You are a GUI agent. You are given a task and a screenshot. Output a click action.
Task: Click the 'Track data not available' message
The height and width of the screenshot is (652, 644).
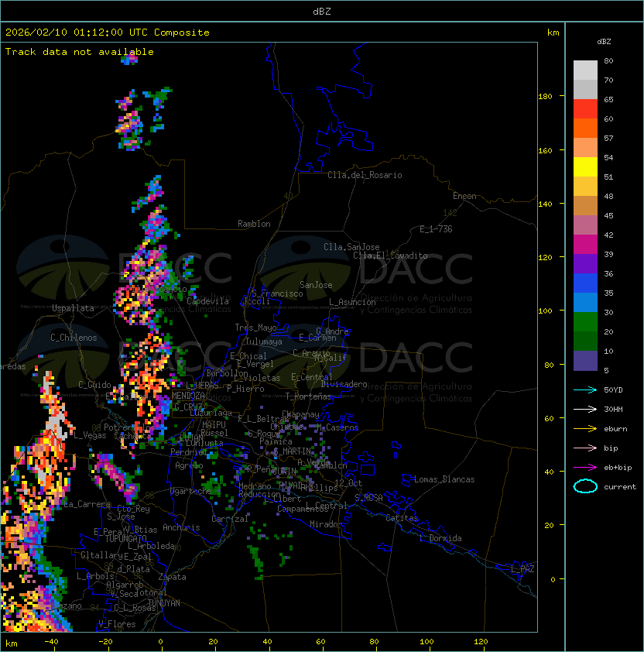(x=80, y=52)
